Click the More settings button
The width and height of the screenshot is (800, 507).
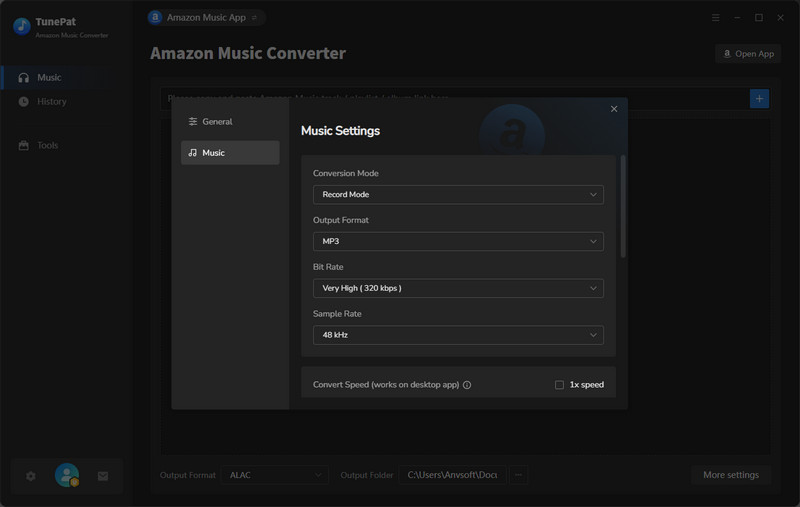tap(730, 475)
